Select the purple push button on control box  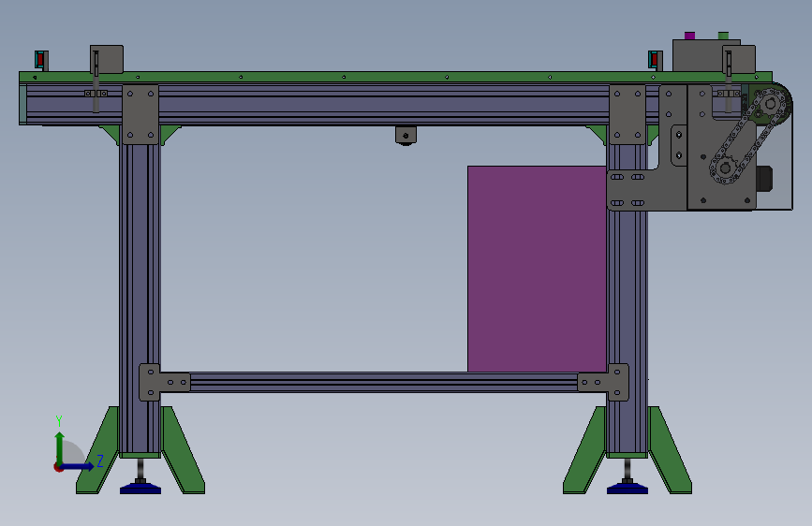(690, 36)
